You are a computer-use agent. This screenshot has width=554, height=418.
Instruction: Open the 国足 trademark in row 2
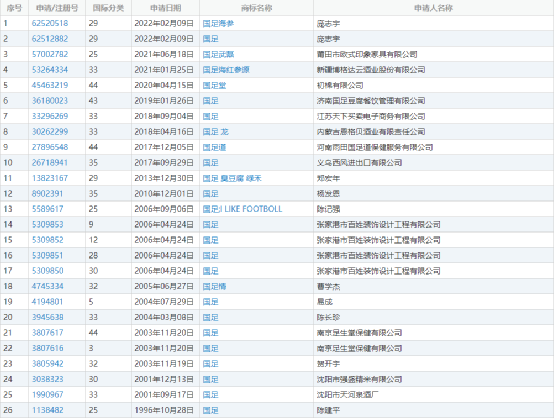click(211, 39)
